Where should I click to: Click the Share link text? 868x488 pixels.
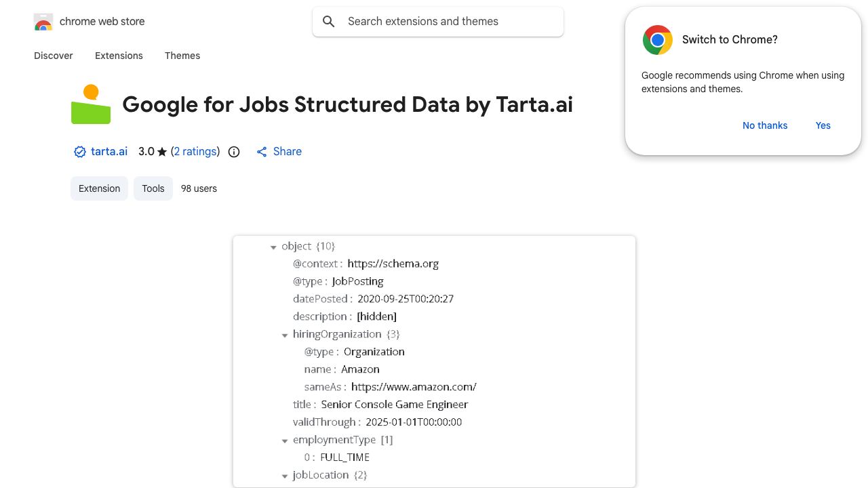pos(288,152)
